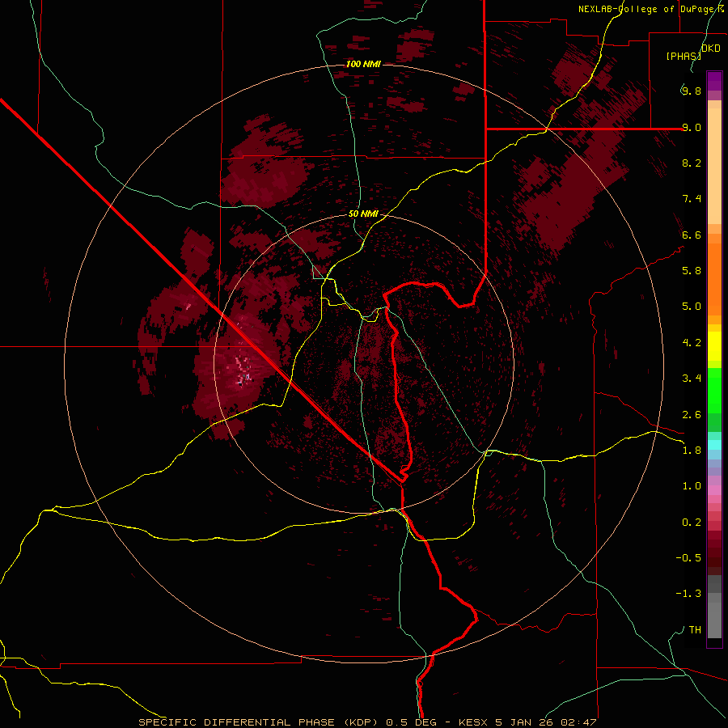Click the 6.6 scale value
The height and width of the screenshot is (728, 728).
point(692,235)
